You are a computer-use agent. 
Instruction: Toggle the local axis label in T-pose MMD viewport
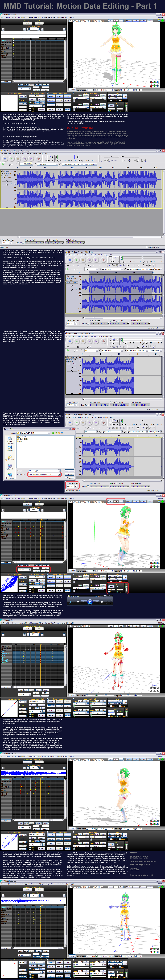pos(154,80)
